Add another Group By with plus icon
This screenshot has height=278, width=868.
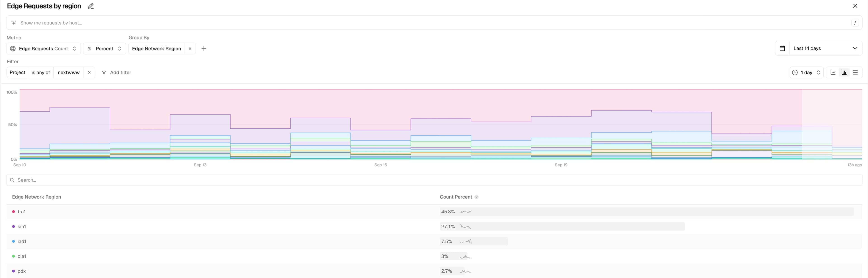pyautogui.click(x=203, y=49)
